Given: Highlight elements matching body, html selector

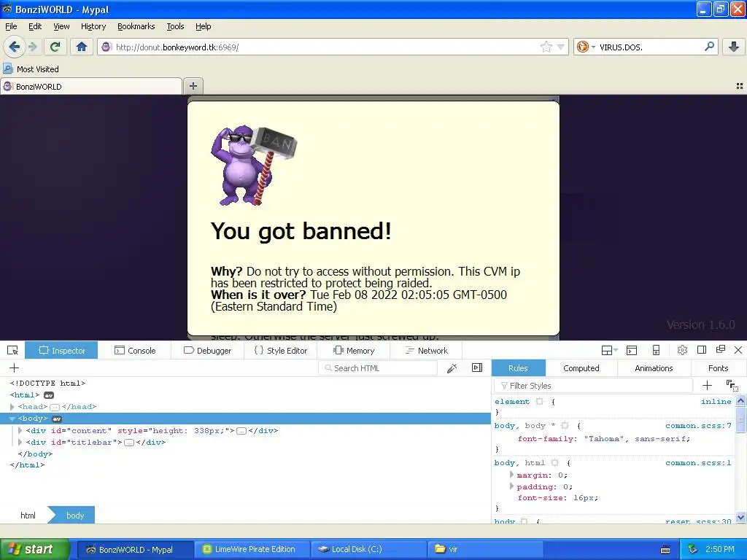Looking at the screenshot, I should (x=554, y=462).
